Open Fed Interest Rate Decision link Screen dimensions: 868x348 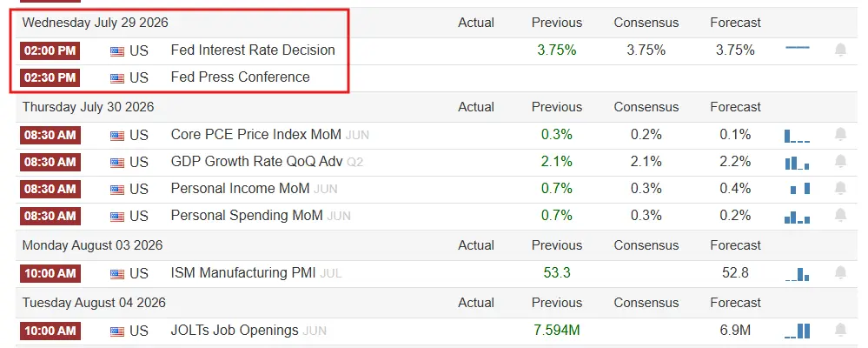pyautogui.click(x=253, y=50)
